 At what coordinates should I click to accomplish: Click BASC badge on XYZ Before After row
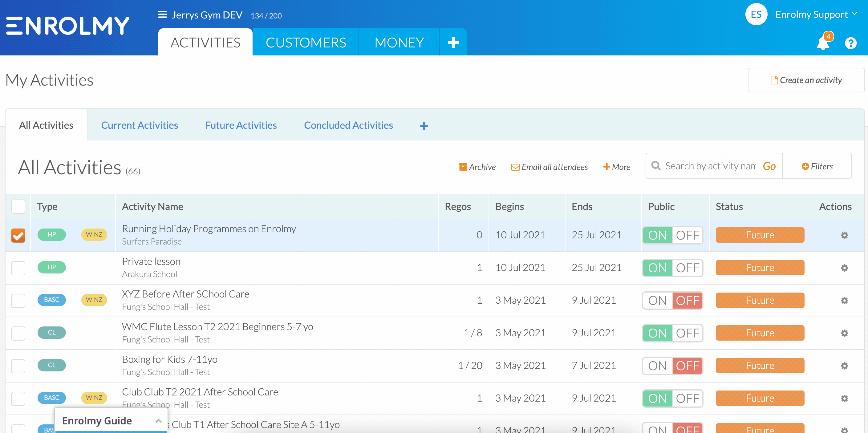pyautogui.click(x=51, y=300)
